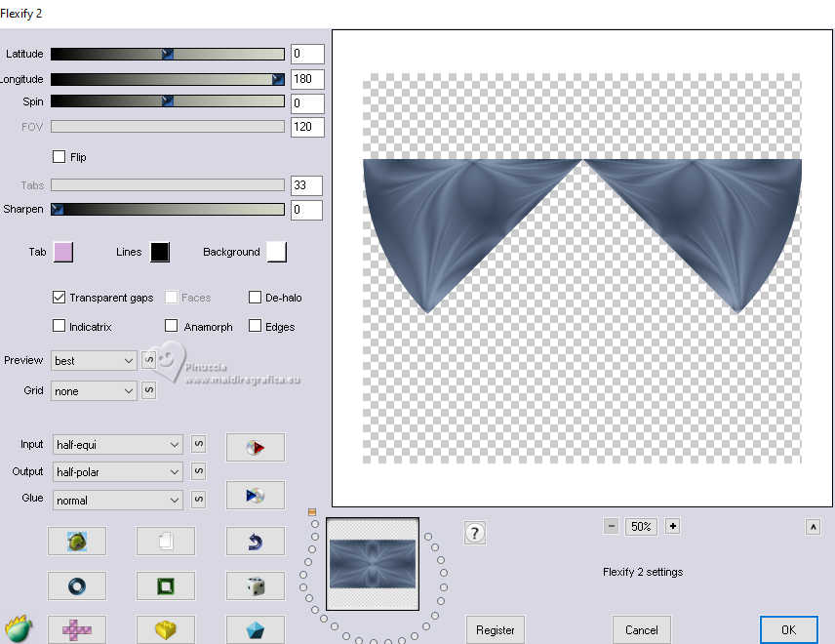Click the flaming green egg logo
The width and height of the screenshot is (835, 644).
(x=19, y=628)
